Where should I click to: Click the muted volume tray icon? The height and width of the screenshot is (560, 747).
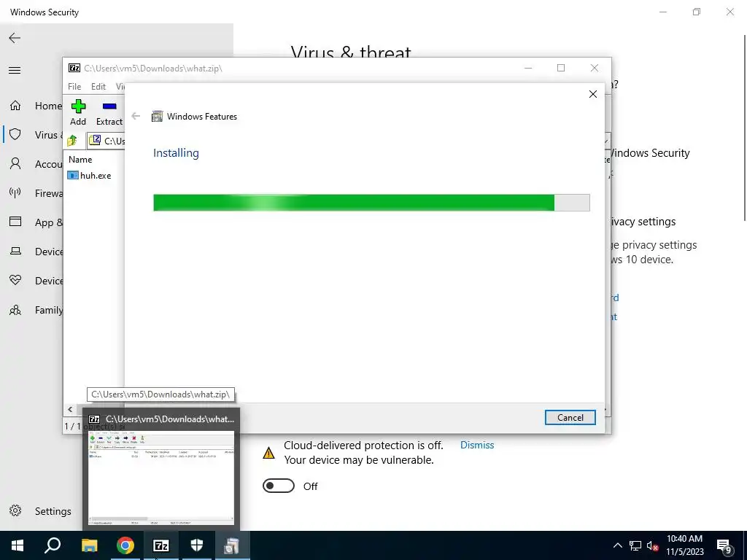(652, 545)
